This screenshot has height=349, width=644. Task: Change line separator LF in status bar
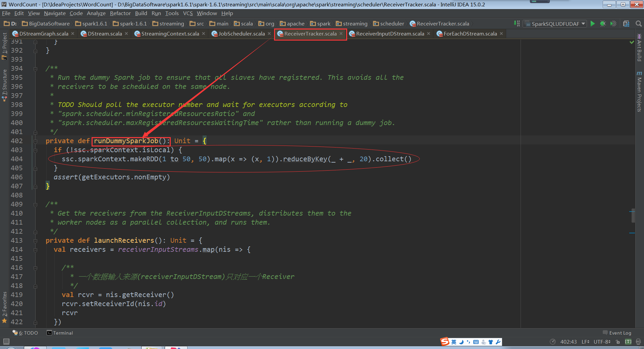[x=585, y=342]
